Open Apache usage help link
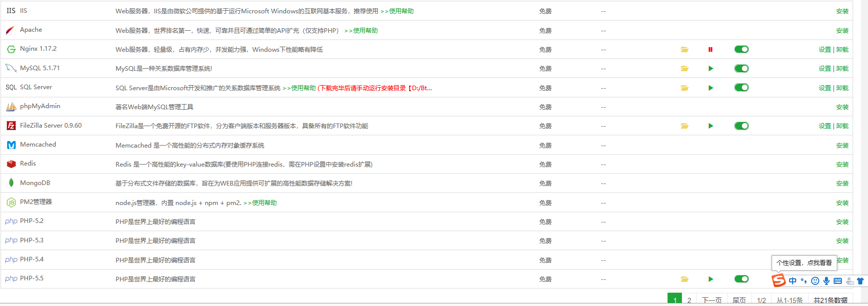 coord(361,31)
